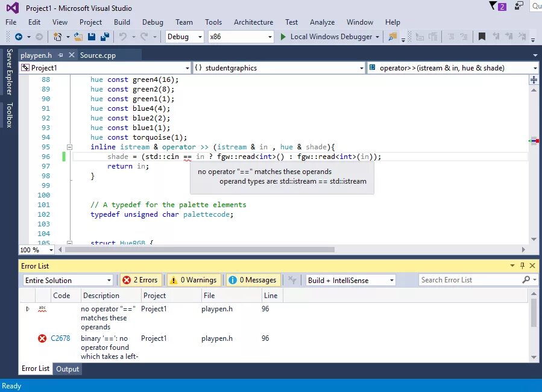Sort errors by File column header

point(232,296)
